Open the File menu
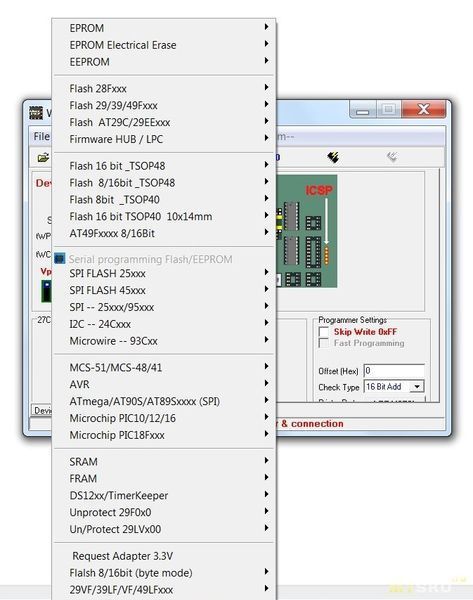473x600 pixels. [x=41, y=136]
